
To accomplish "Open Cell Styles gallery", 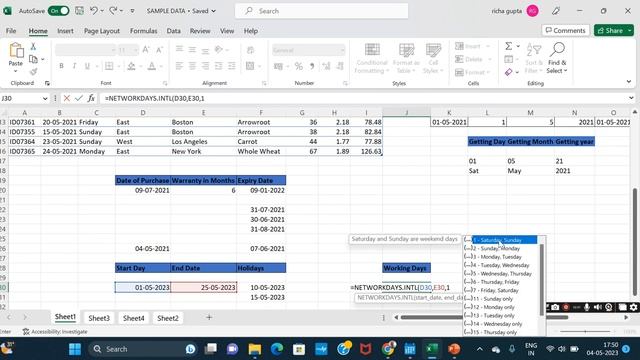I will [x=433, y=58].
